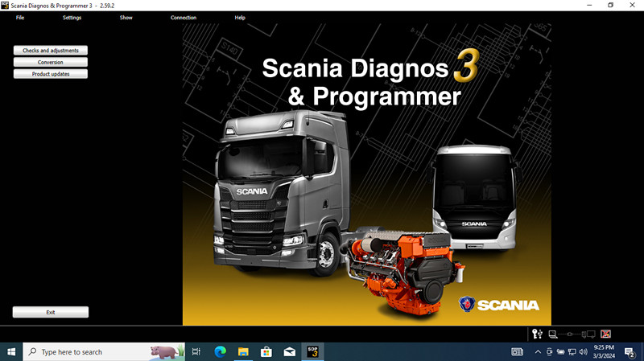Viewport: 644px width, 361px height.
Task: Show hidden tray icons with the chevron
Action: (538, 351)
